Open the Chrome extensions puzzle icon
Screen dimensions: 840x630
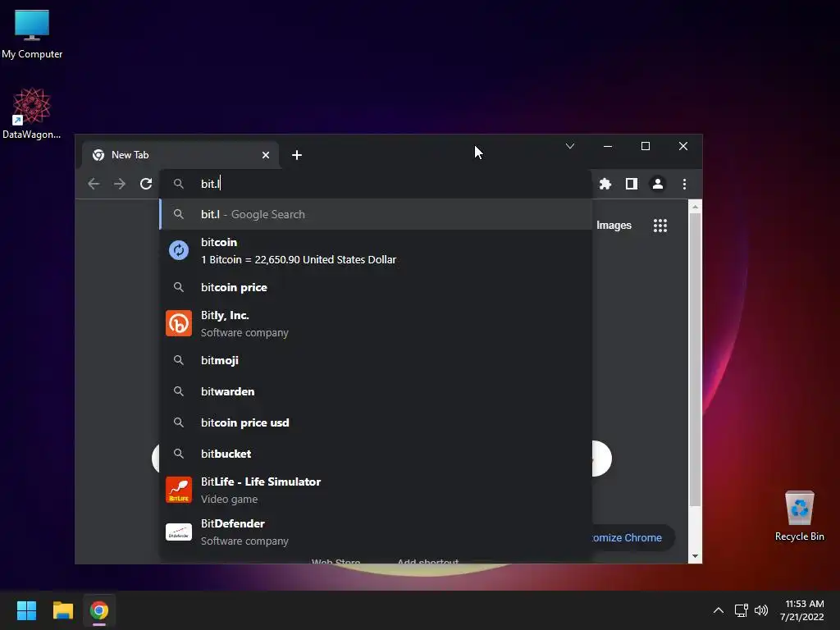pyautogui.click(x=605, y=184)
